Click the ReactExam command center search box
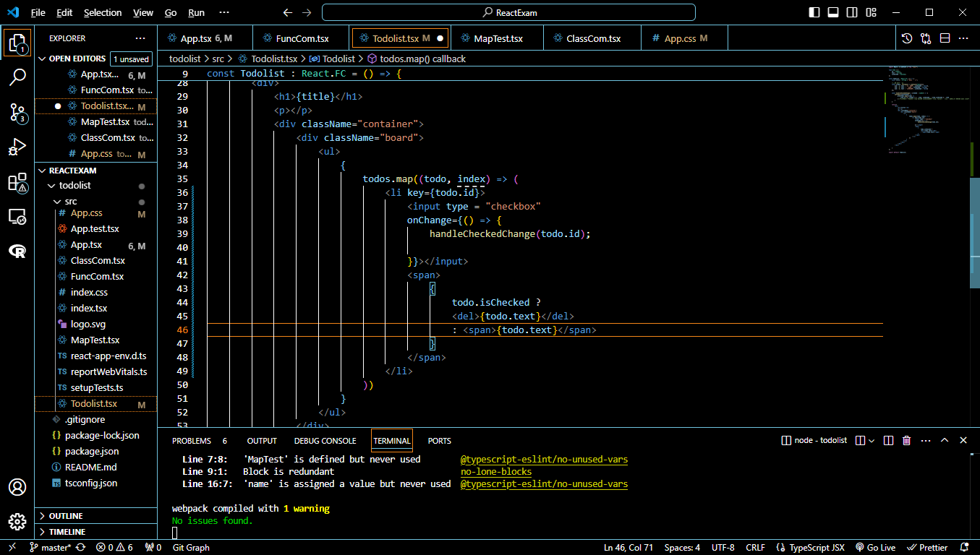Screen dimensions: 980x555 508,12
